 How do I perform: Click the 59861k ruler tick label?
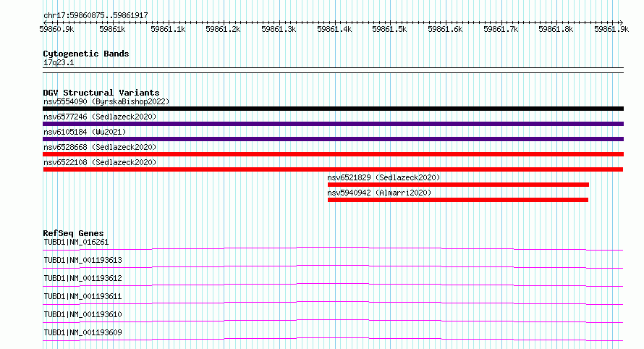point(113,29)
